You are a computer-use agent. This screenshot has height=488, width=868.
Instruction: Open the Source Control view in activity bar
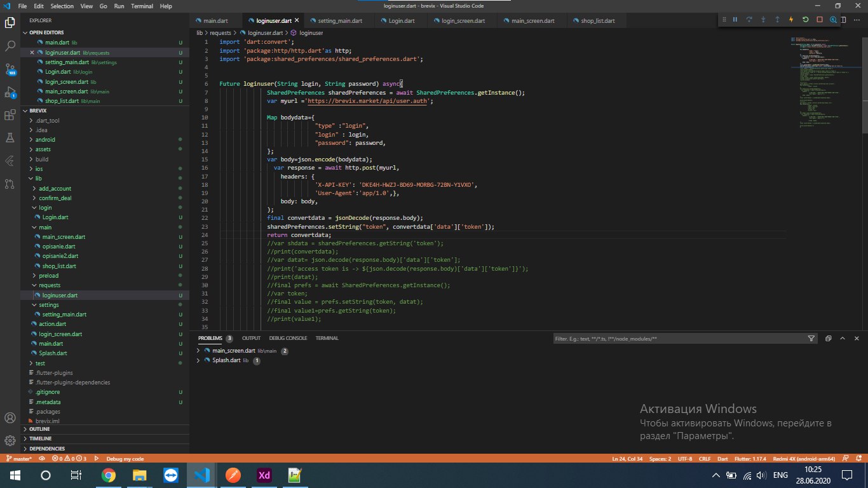[x=10, y=69]
